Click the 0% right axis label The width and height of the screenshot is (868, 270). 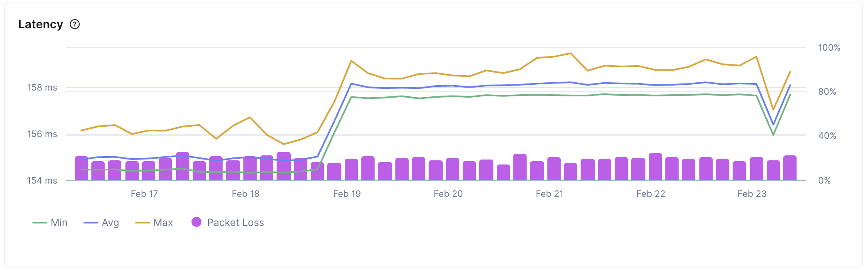point(824,181)
